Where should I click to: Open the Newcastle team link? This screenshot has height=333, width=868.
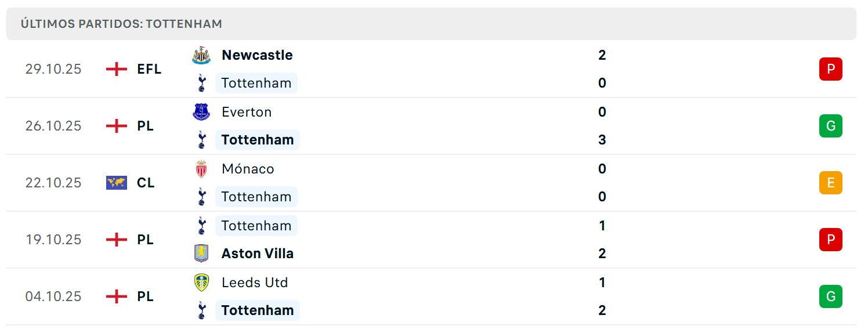click(x=257, y=55)
